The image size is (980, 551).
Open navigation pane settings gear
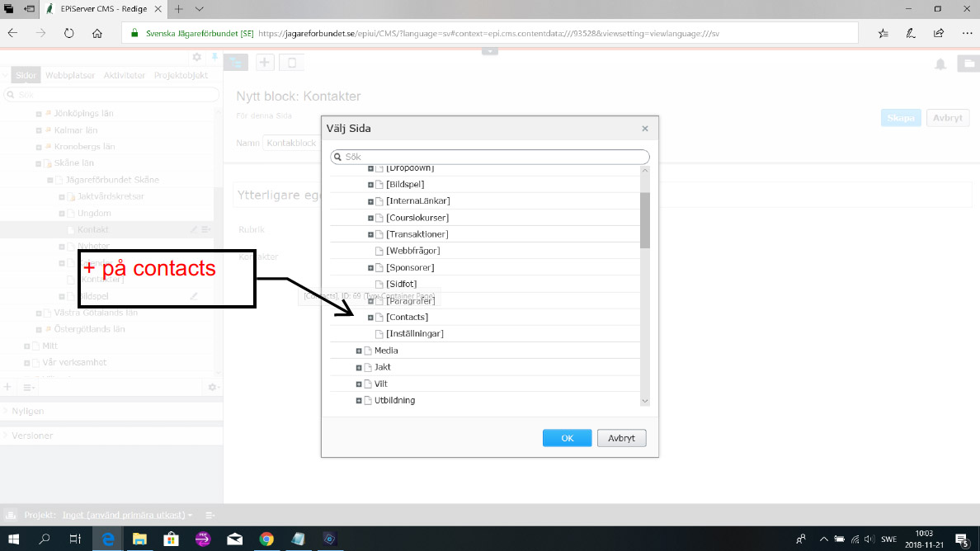197,57
